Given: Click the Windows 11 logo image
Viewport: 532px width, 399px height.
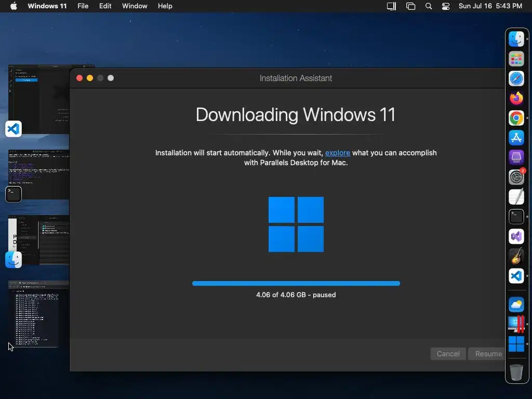Looking at the screenshot, I should [296, 224].
